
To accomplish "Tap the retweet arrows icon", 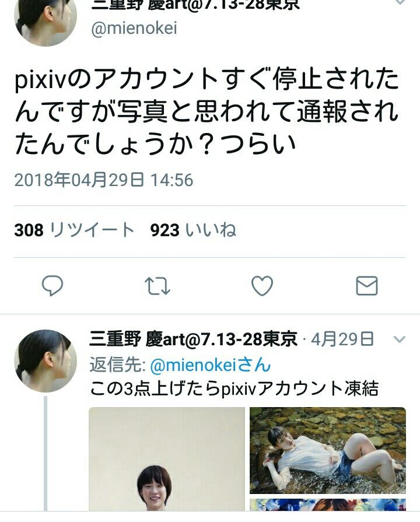I will point(157,286).
